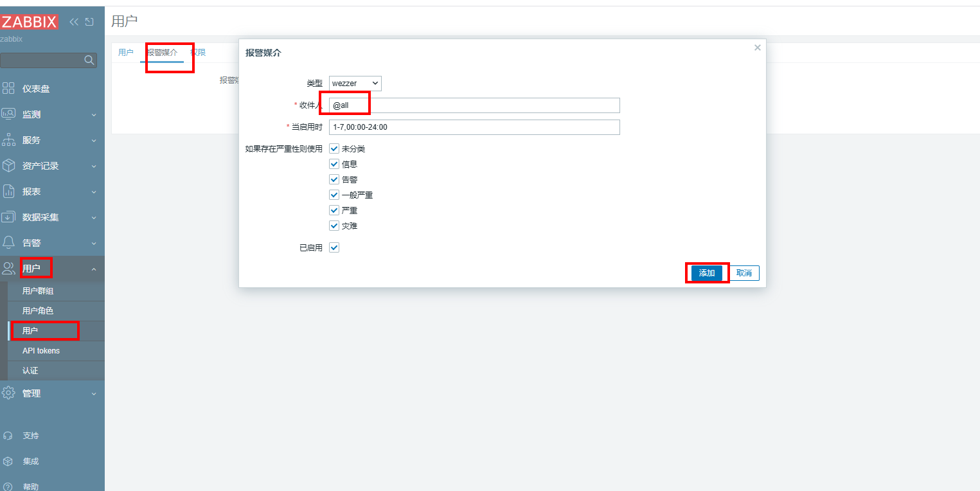Close the 报警媒介 dialog

pyautogui.click(x=758, y=48)
